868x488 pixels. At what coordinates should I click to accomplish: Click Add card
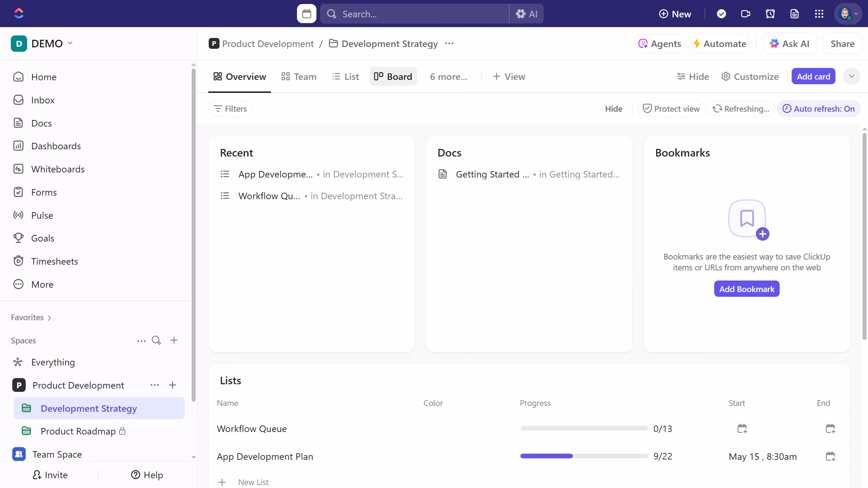coord(813,77)
